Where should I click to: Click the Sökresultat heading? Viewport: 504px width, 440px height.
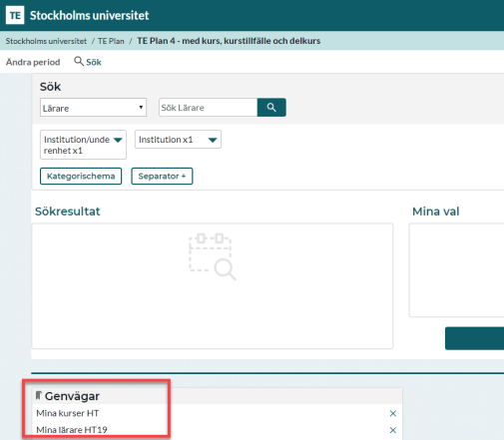[x=68, y=212]
